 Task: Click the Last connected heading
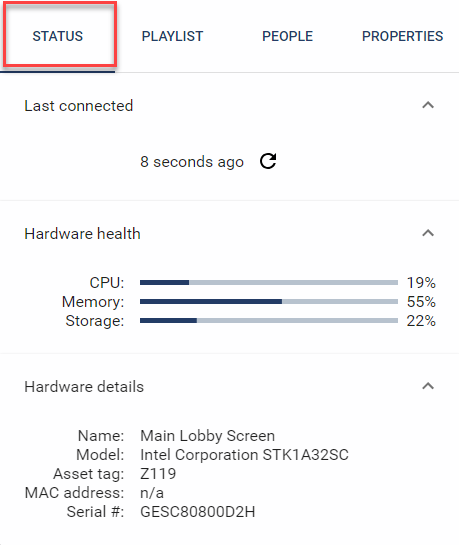[x=79, y=106]
